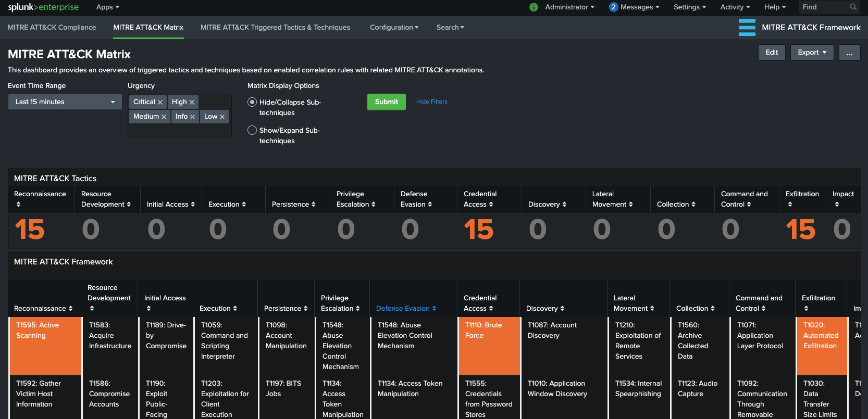Click the Hide Filters link

pos(432,102)
